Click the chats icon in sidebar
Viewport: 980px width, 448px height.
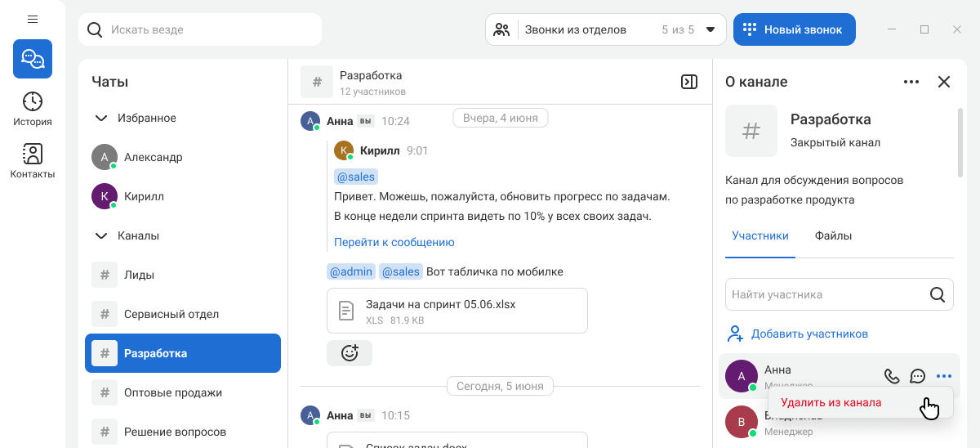tap(33, 59)
